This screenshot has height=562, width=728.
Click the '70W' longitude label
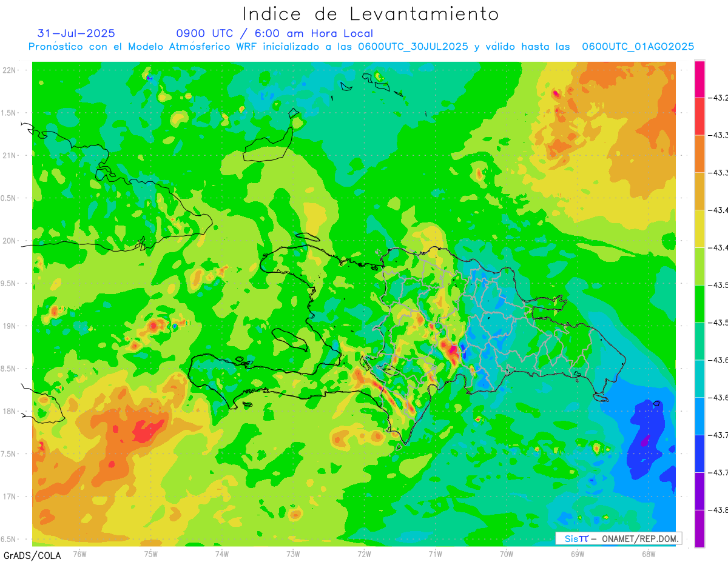click(x=506, y=554)
